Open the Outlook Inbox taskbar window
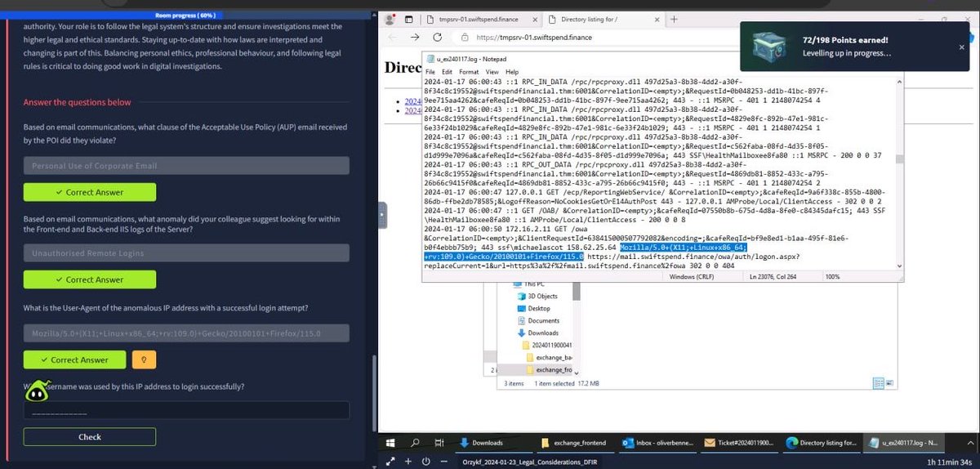The width and height of the screenshot is (980, 469). [x=658, y=442]
